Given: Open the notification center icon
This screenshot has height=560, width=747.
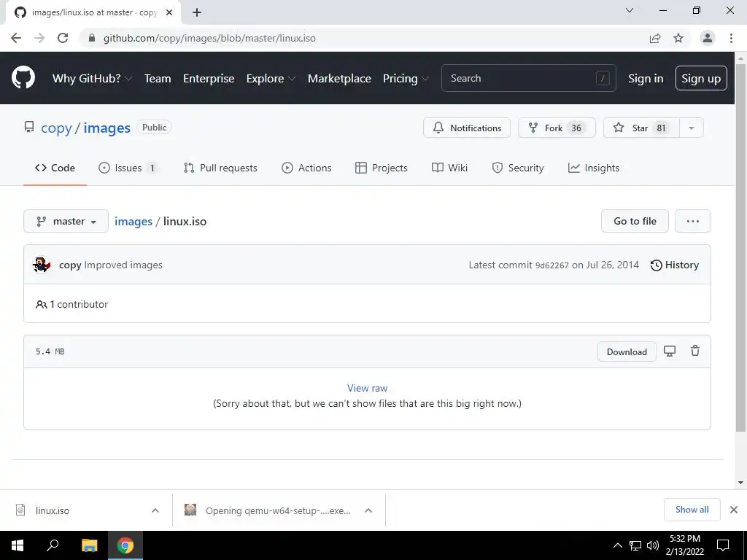Looking at the screenshot, I should (x=723, y=545).
